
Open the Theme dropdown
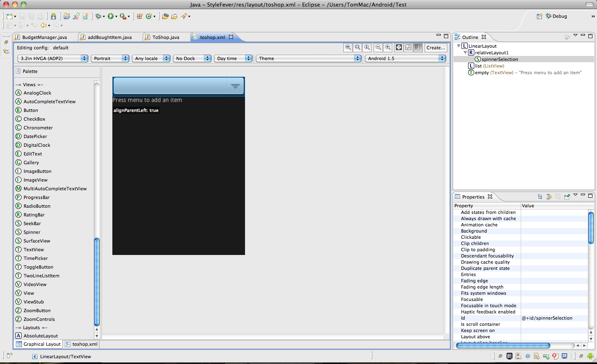coord(308,58)
